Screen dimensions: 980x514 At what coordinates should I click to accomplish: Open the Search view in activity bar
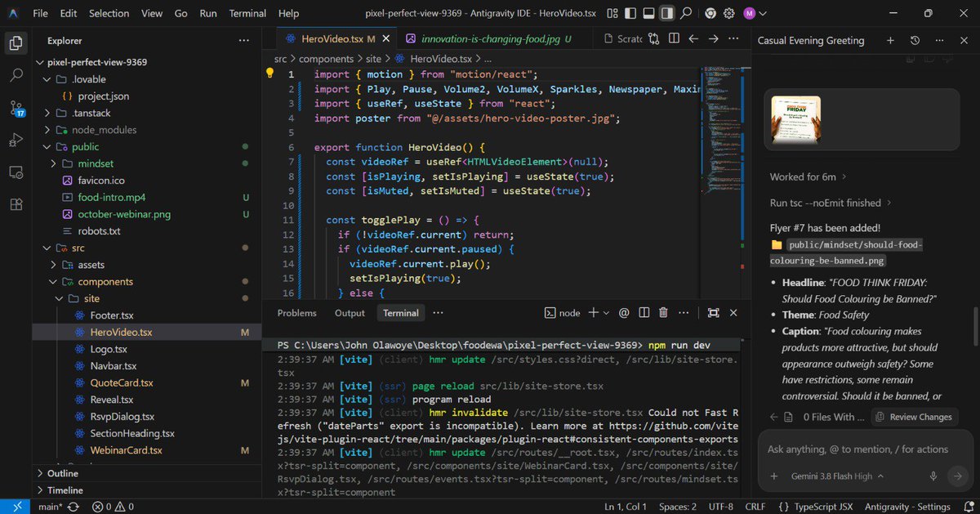pos(16,75)
